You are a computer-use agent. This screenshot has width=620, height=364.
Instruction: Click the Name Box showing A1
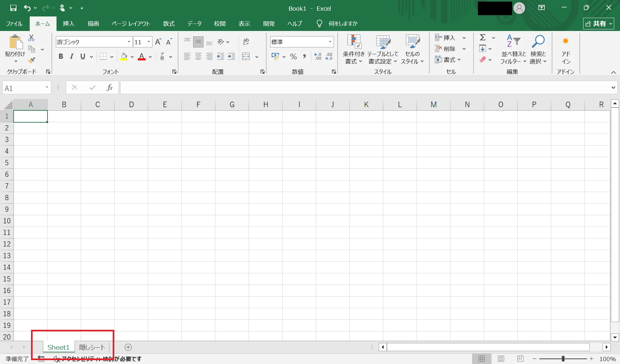click(x=23, y=88)
